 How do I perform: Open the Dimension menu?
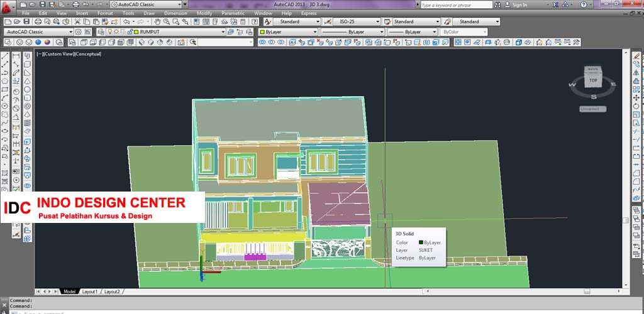(x=175, y=13)
